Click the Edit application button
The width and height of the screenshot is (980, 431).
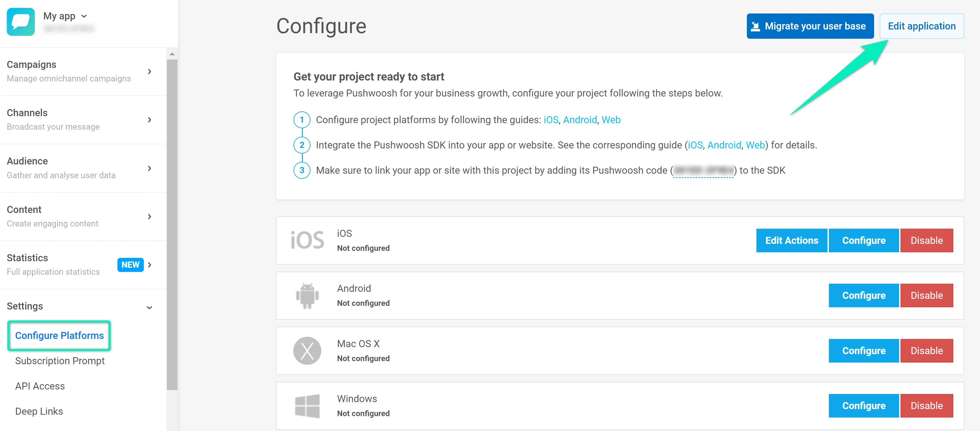922,26
